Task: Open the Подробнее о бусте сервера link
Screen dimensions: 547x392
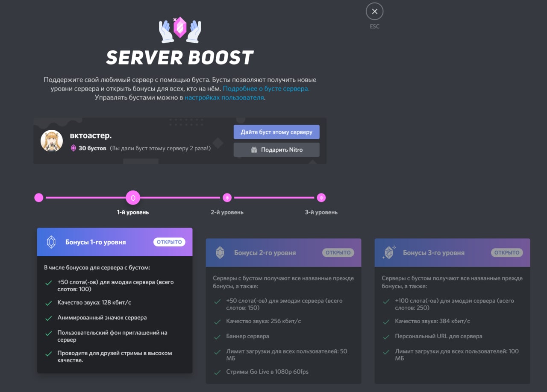Action: click(266, 89)
